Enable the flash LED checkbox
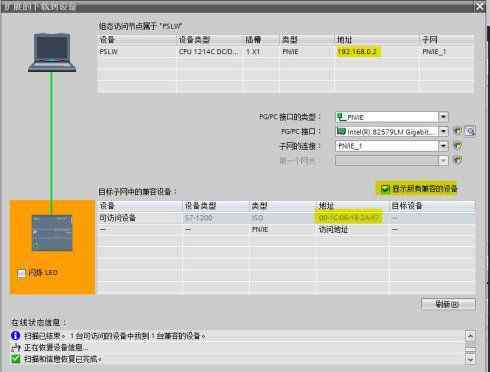The height and width of the screenshot is (372, 490). tap(21, 274)
